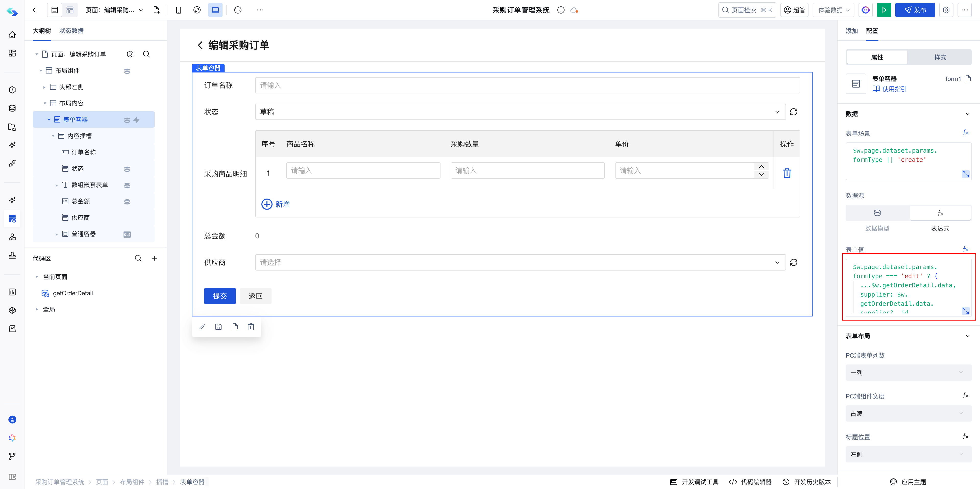Click the back arrow in top toolbar

[36, 10]
